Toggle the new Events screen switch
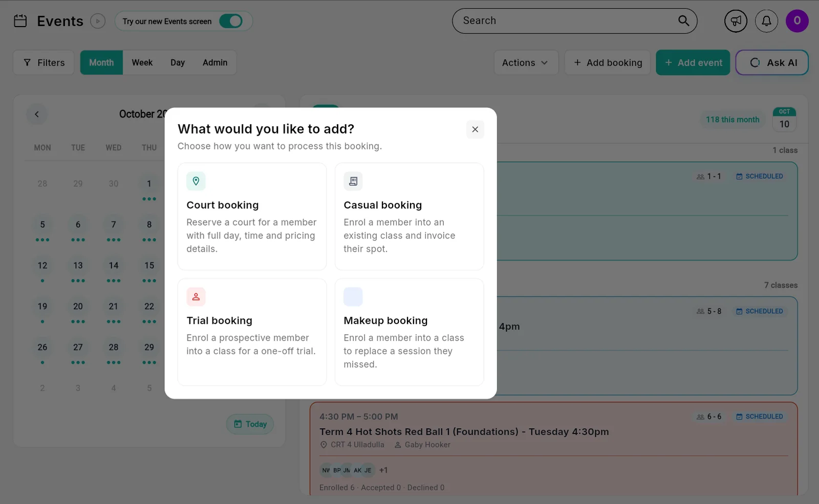The height and width of the screenshot is (504, 819). (x=231, y=21)
